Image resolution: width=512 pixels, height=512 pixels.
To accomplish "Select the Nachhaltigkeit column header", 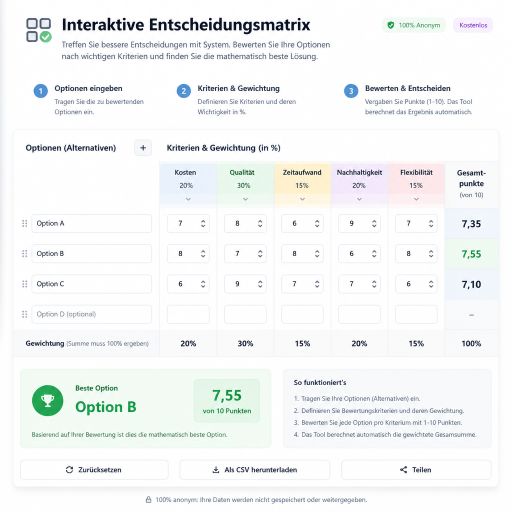I will tap(359, 184).
